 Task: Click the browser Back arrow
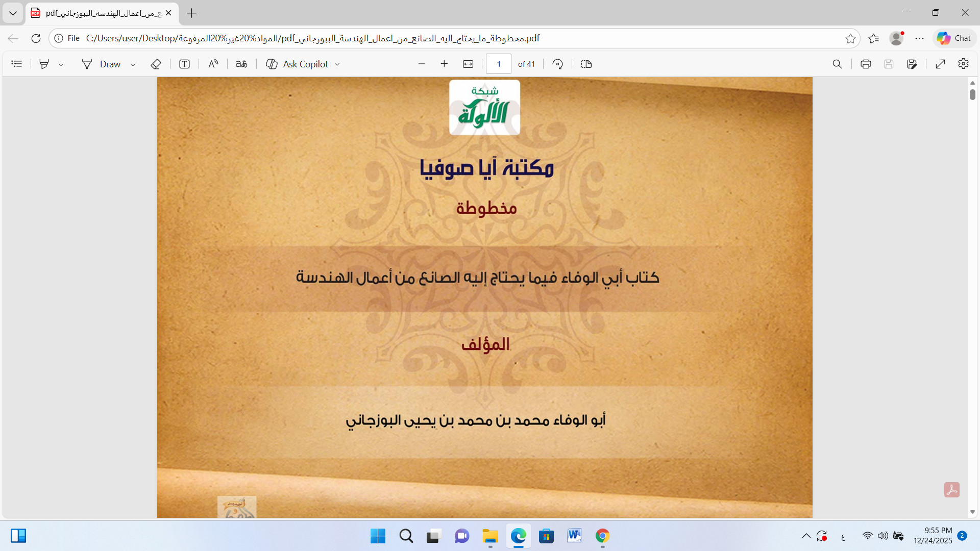[x=13, y=38]
